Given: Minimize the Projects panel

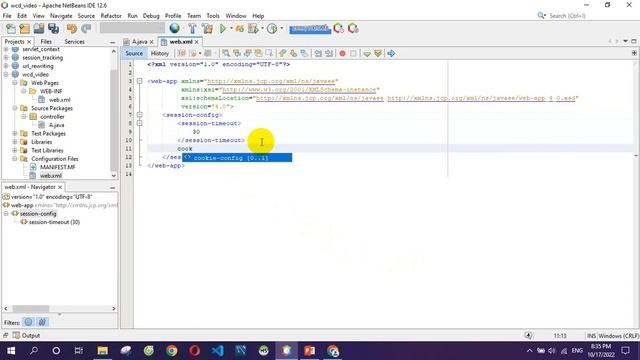Looking at the screenshot, I should (x=112, y=42).
